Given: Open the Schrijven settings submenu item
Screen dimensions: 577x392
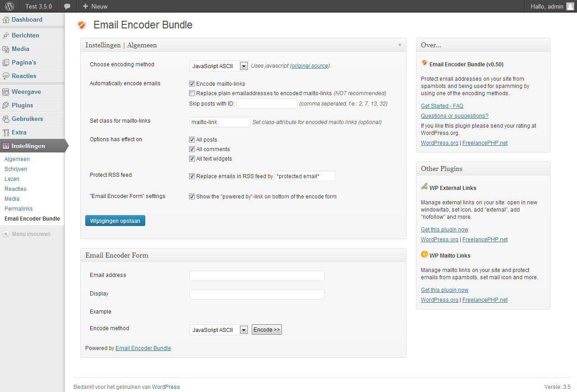Looking at the screenshot, I should (16, 169).
